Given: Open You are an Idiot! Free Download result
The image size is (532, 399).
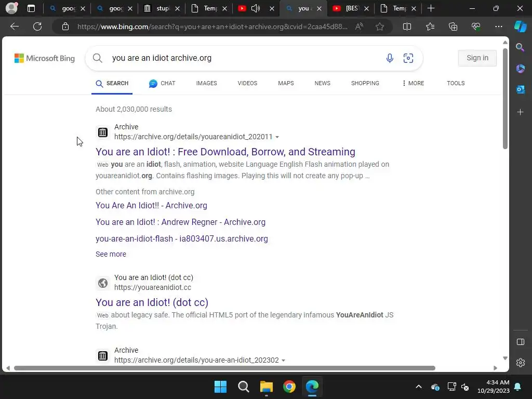Looking at the screenshot, I should coord(225,152).
